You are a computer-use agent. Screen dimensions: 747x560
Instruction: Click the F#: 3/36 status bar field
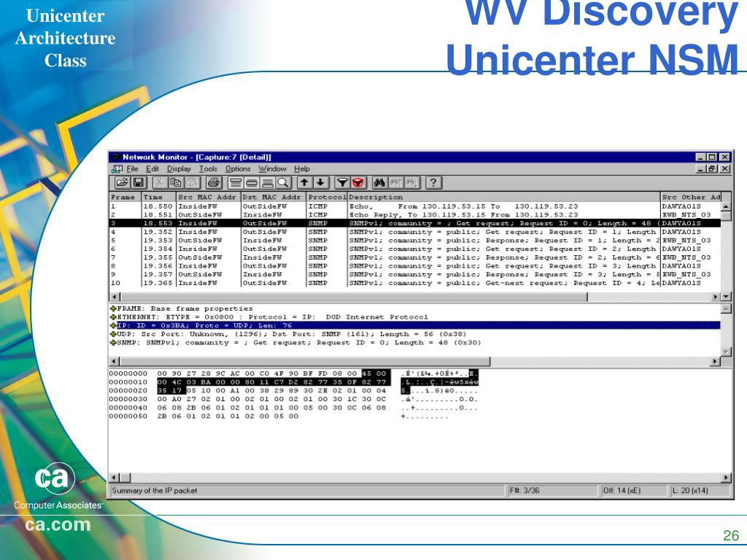click(x=551, y=491)
